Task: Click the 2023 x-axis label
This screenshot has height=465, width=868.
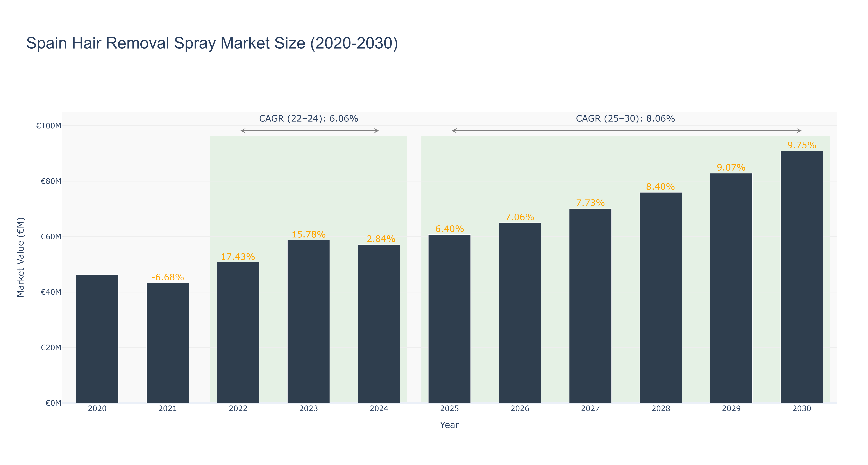Action: tap(308, 409)
